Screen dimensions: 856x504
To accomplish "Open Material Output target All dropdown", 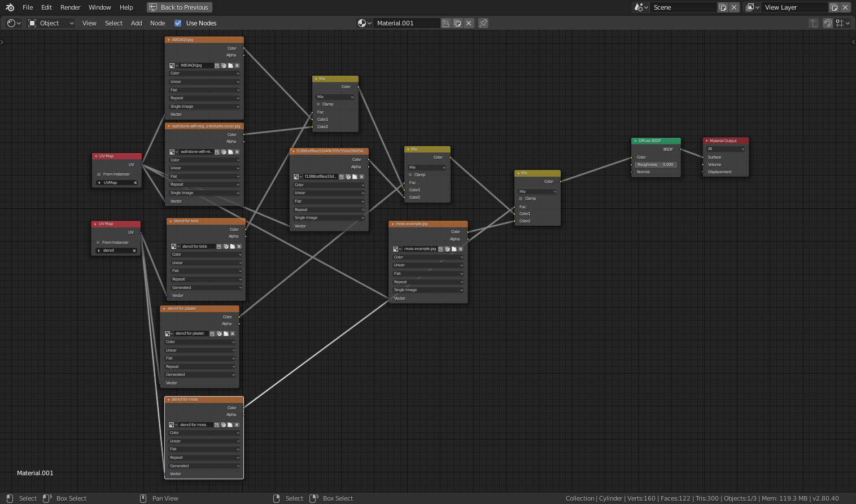I will pyautogui.click(x=726, y=149).
